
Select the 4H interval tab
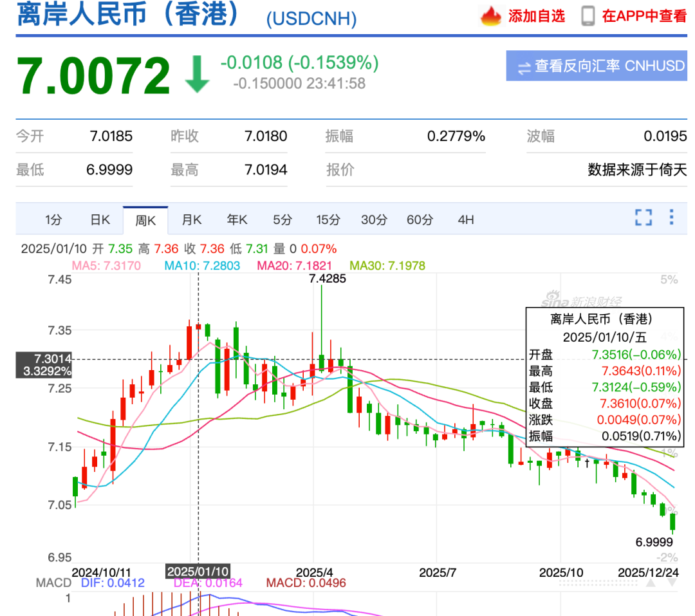pyautogui.click(x=466, y=219)
